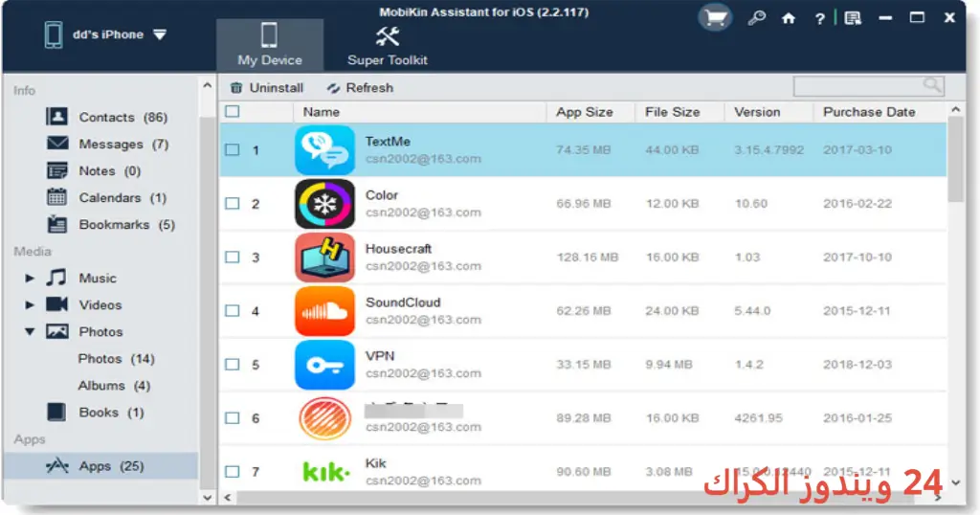Click sidebar scroll up arrow

208,85
